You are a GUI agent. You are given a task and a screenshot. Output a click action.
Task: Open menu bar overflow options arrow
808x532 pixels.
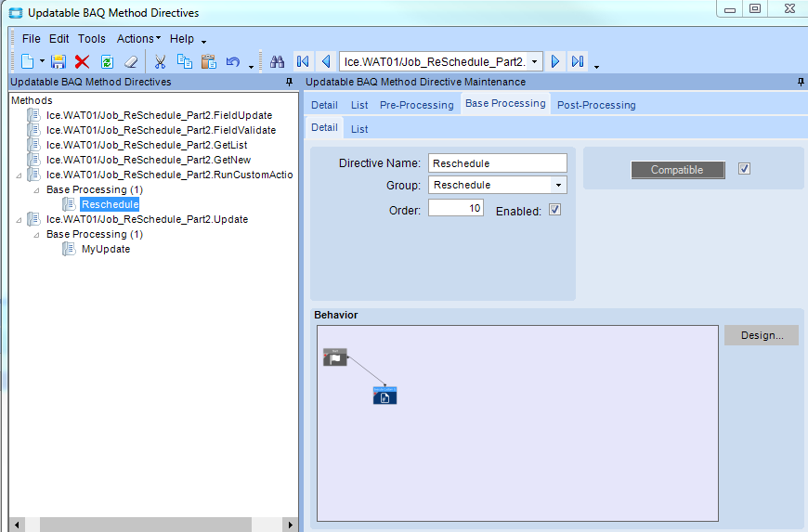pos(204,42)
